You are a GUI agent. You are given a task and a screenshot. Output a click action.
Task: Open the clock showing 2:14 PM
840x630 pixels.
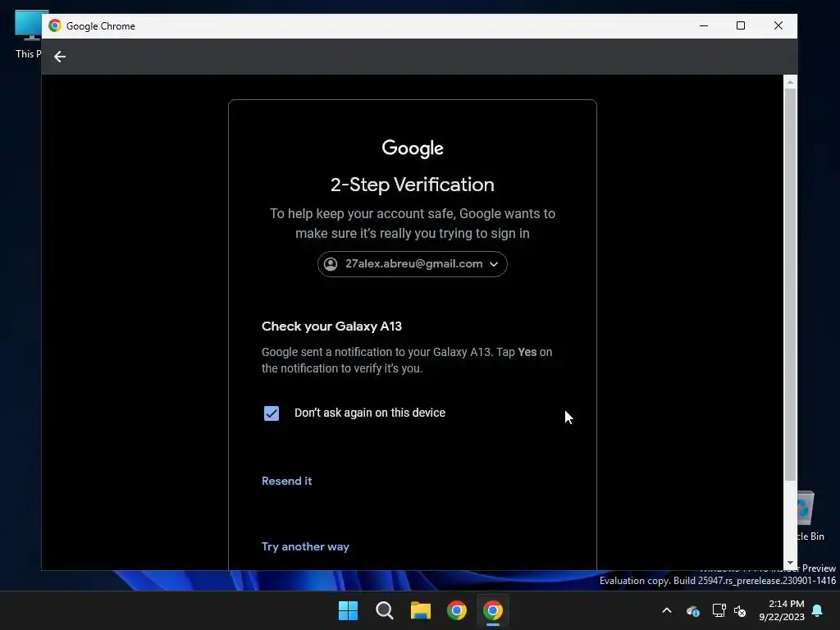[782, 610]
